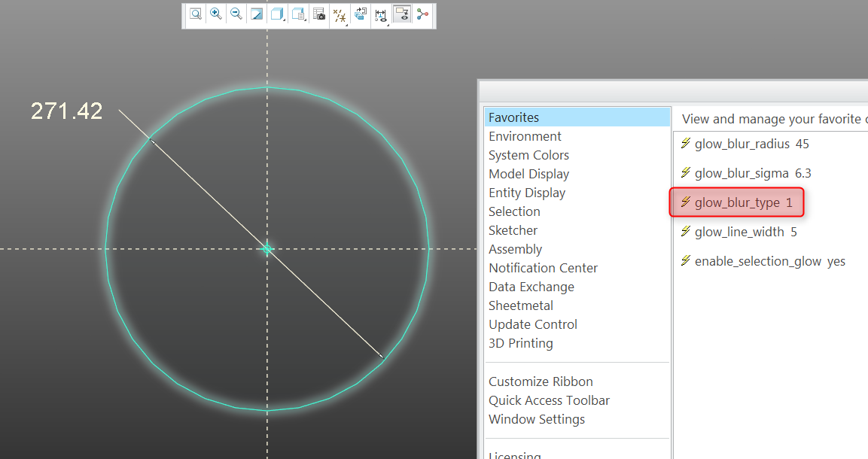
Task: Click the Zoom Out magnifier icon
Action: [236, 14]
